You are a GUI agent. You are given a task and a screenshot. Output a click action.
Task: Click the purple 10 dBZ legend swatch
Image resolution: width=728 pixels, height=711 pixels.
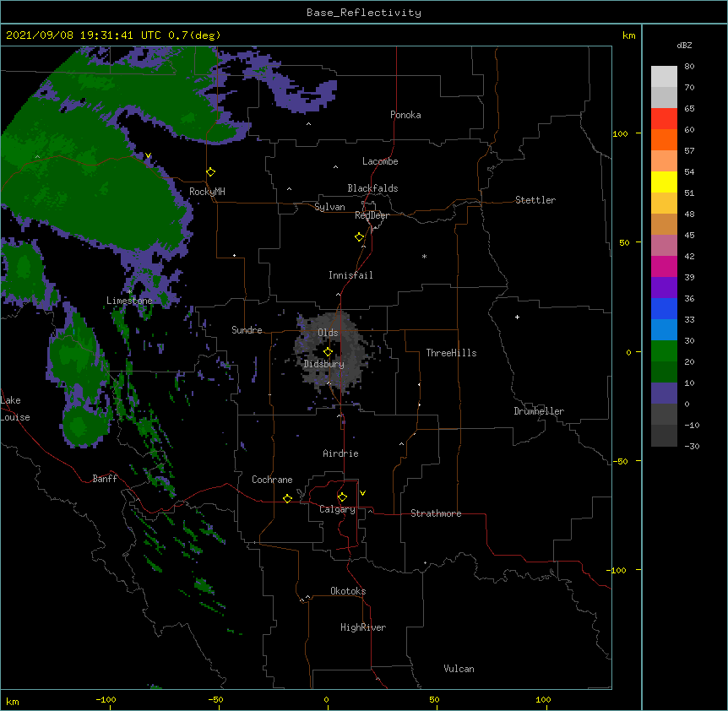[664, 393]
